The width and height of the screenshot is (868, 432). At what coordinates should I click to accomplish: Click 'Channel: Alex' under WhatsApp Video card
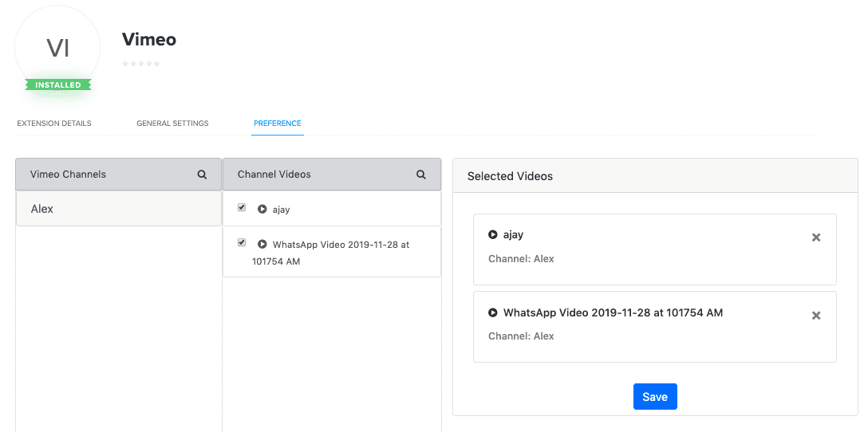coord(521,336)
